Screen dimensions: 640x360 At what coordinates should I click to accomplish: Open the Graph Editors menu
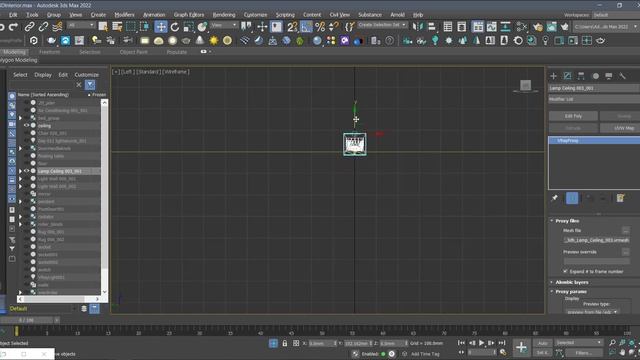[189, 15]
